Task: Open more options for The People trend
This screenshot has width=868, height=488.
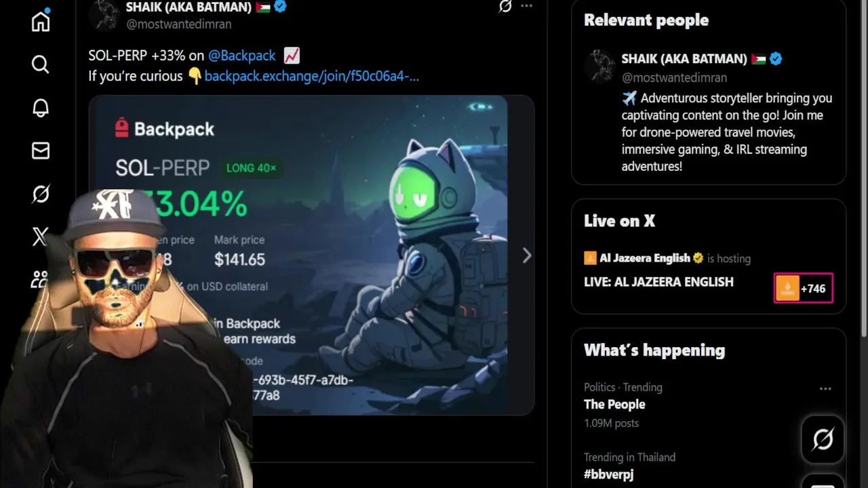Action: pyautogui.click(x=825, y=388)
